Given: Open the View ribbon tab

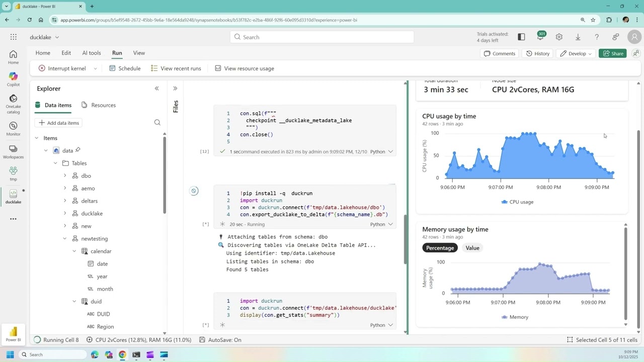Looking at the screenshot, I should [139, 53].
